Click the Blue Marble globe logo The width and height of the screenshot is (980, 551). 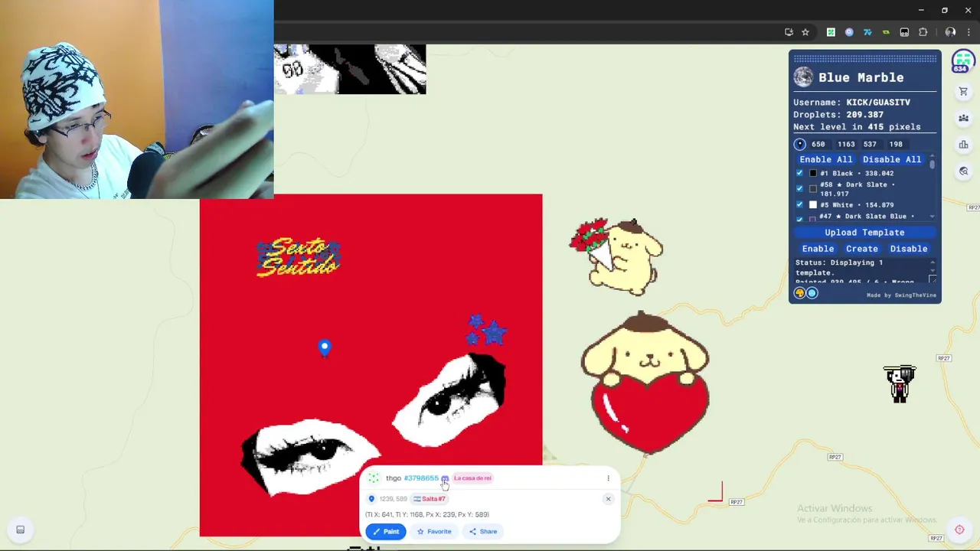803,77
